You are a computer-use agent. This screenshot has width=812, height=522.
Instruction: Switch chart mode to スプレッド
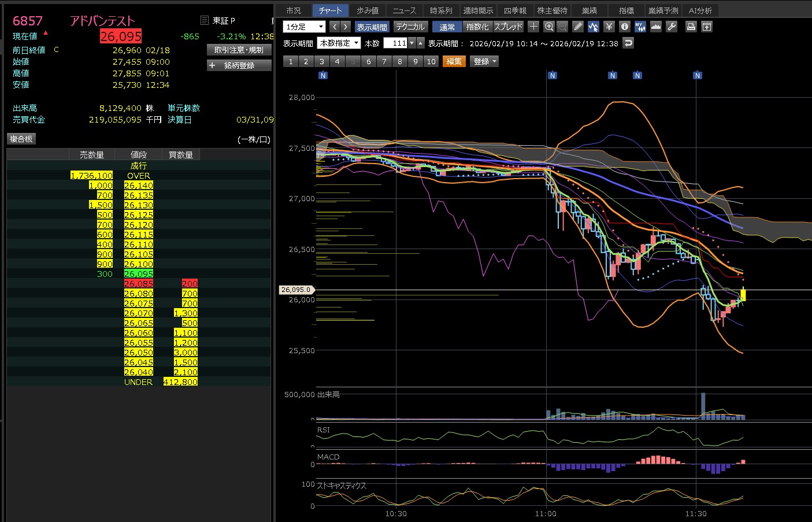[x=508, y=27]
